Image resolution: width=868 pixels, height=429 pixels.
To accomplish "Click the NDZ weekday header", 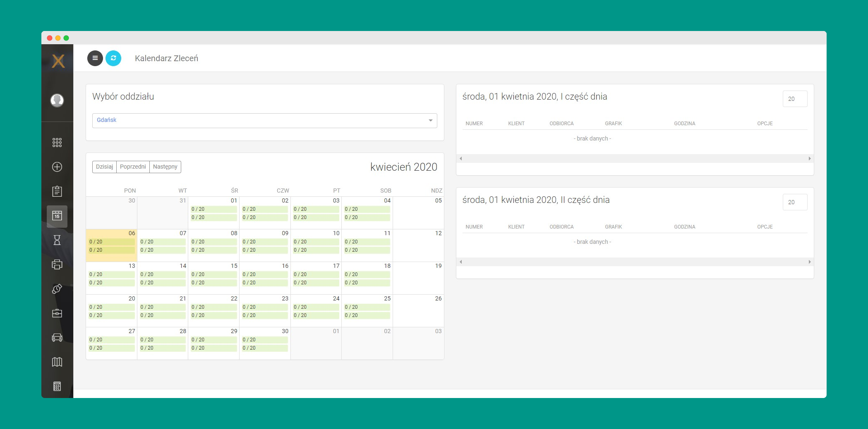I will 436,191.
